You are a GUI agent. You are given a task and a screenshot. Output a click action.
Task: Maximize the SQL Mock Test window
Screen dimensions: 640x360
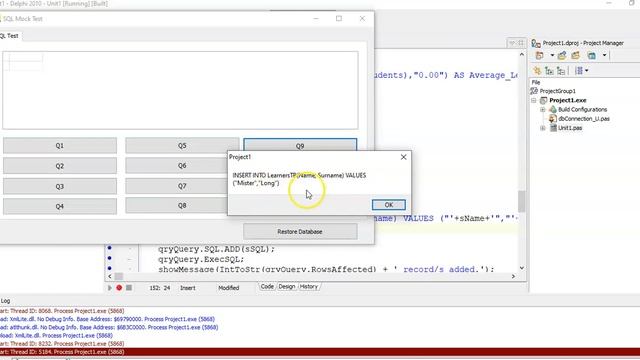[339, 18]
